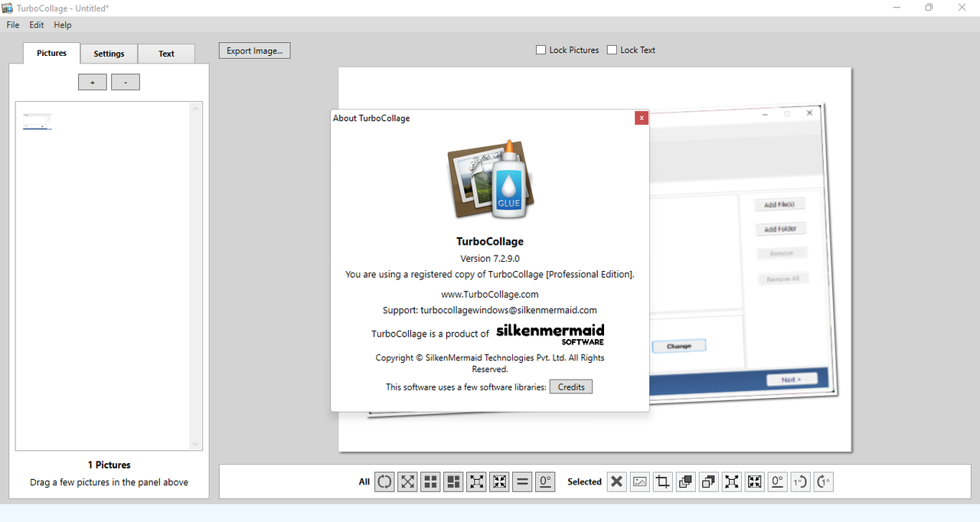This screenshot has width=980, height=522.
Task: Open the File menu
Action: pos(13,24)
